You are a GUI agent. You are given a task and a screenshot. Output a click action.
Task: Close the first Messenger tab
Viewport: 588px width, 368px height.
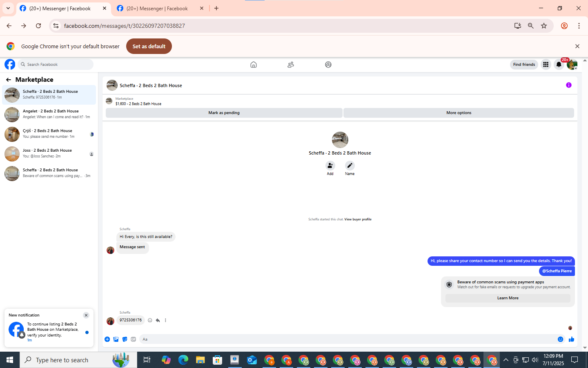[x=105, y=8]
